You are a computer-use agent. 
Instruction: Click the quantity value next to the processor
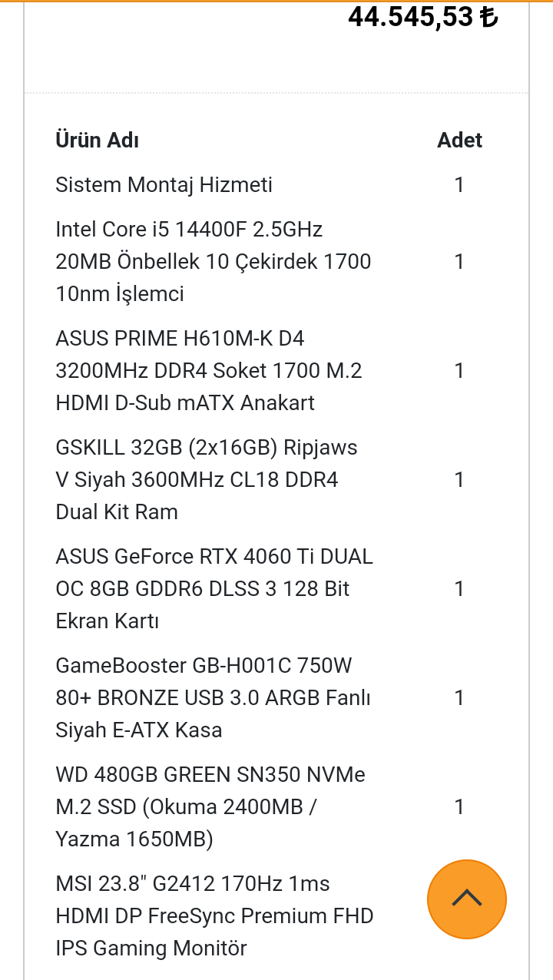(x=459, y=261)
